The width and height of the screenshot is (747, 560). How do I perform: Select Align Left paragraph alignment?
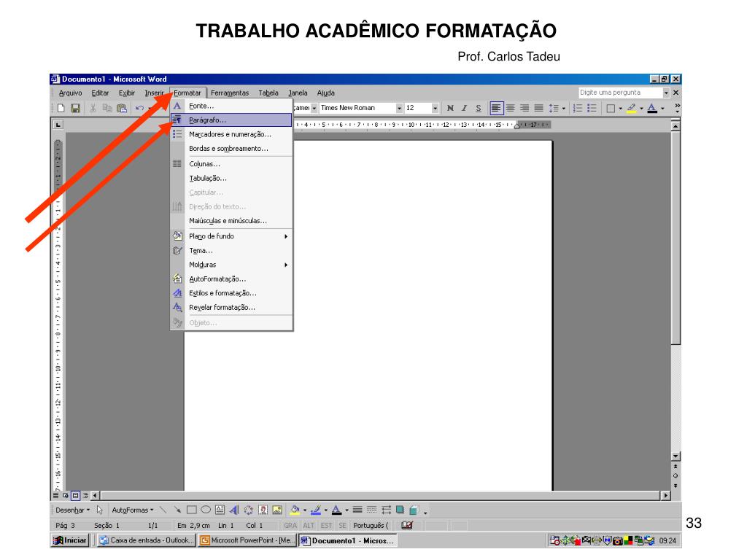coord(496,108)
